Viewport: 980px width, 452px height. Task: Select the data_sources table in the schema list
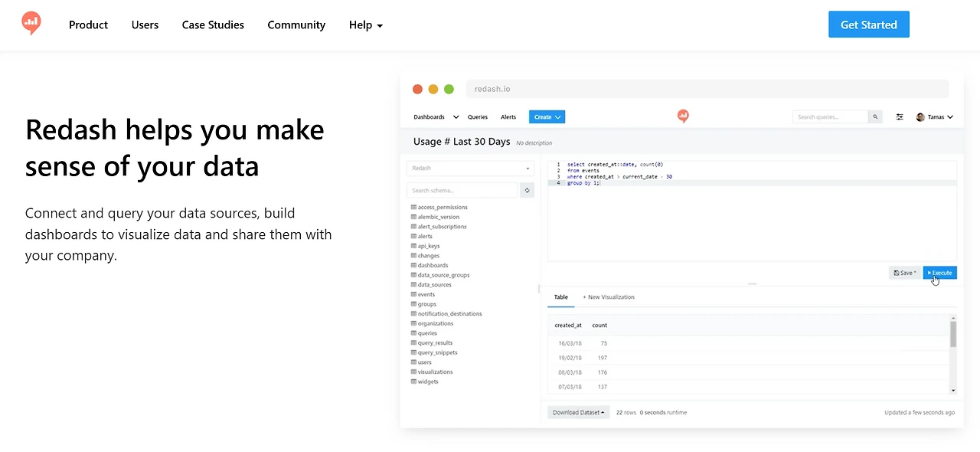pos(434,285)
